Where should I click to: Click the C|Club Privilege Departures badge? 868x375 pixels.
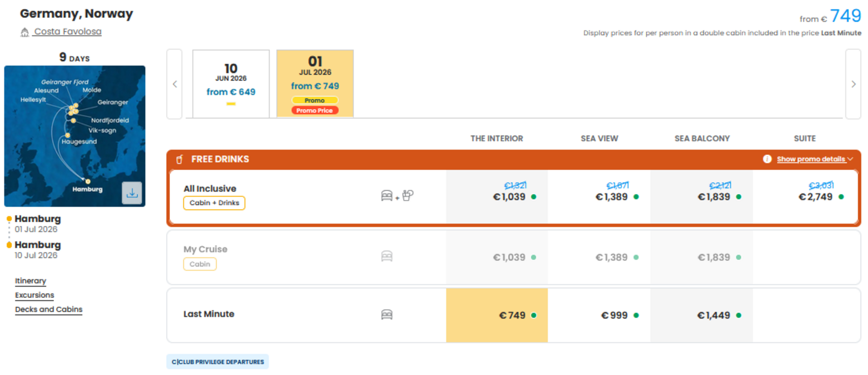[217, 362]
